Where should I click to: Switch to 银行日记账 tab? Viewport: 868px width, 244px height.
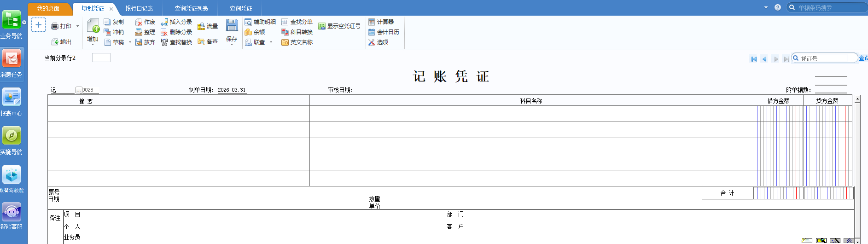tap(140, 8)
